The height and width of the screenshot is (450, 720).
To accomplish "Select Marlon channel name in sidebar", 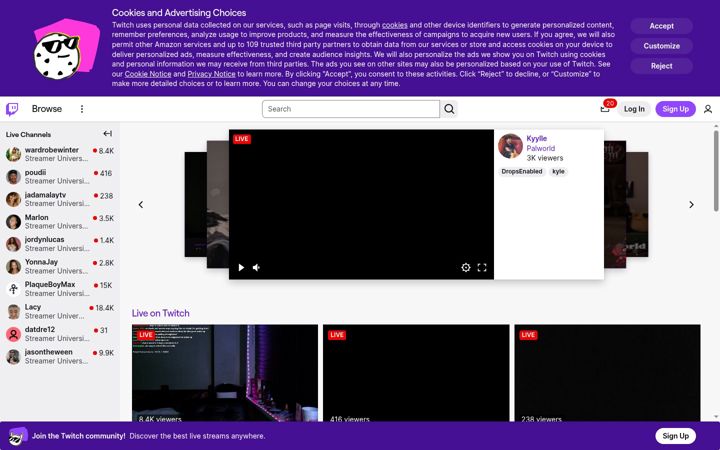I will [36, 218].
